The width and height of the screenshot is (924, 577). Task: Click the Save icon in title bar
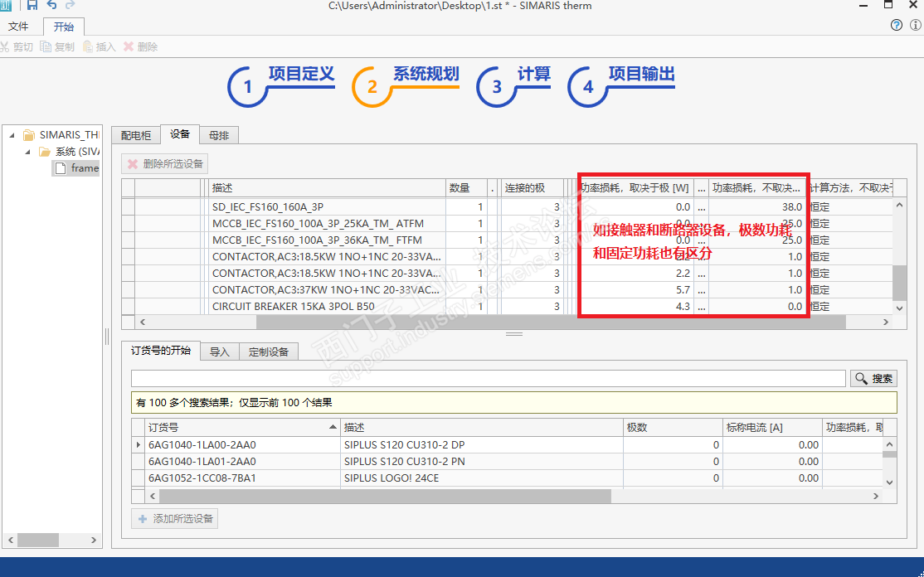32,5
